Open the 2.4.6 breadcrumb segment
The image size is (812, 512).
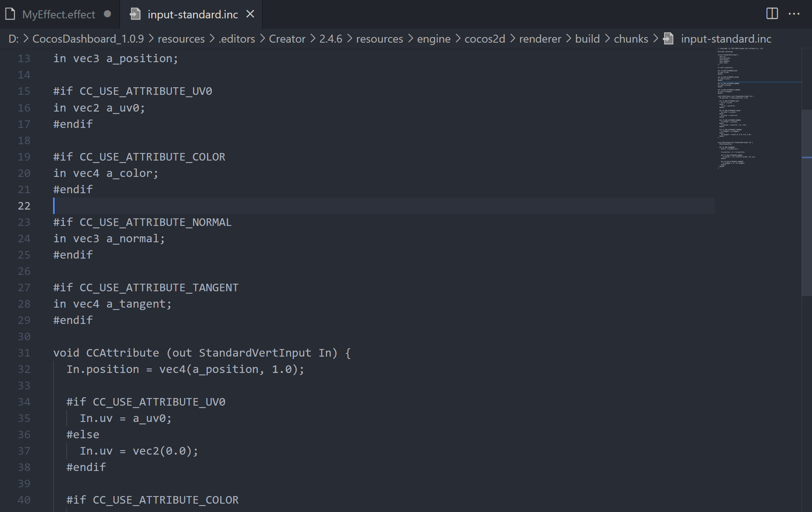pyautogui.click(x=331, y=39)
